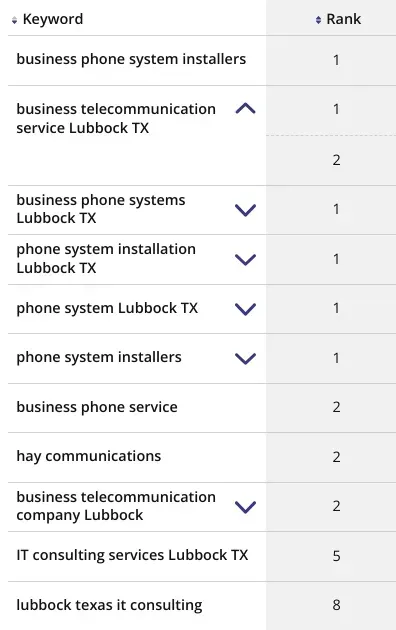Viewport: 396px width, 630px height.
Task: Expand phone system installation Lubbock TX row
Action: coord(245,260)
